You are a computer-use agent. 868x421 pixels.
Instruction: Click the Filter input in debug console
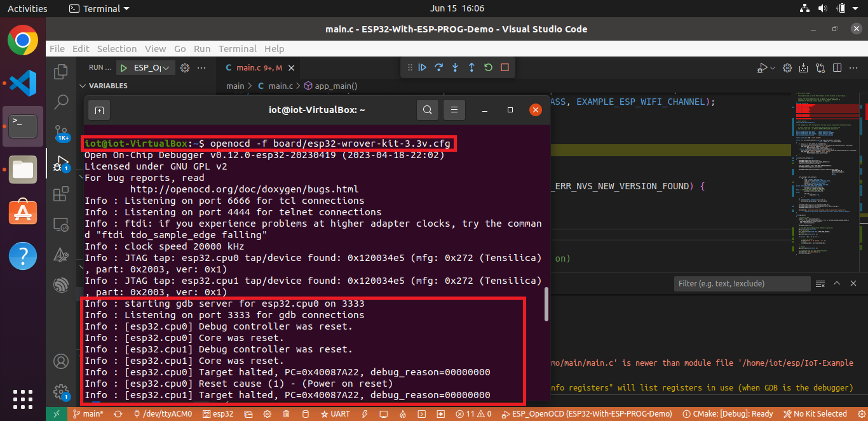pos(742,283)
